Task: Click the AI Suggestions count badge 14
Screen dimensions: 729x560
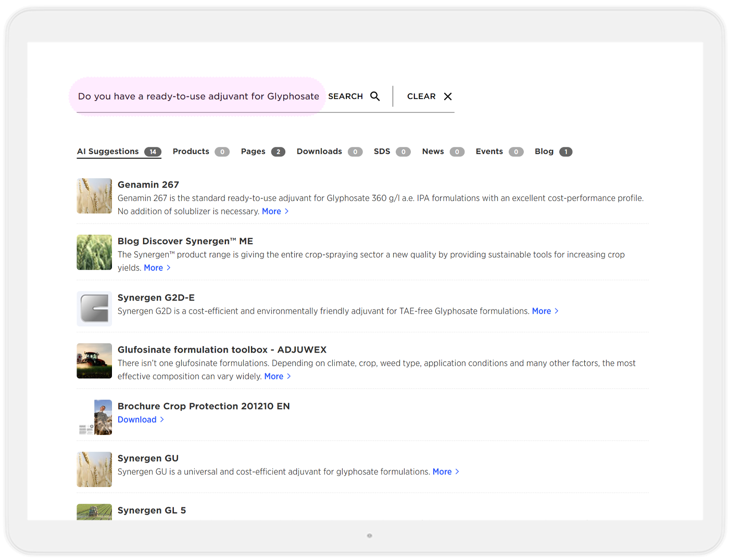Action: point(153,152)
